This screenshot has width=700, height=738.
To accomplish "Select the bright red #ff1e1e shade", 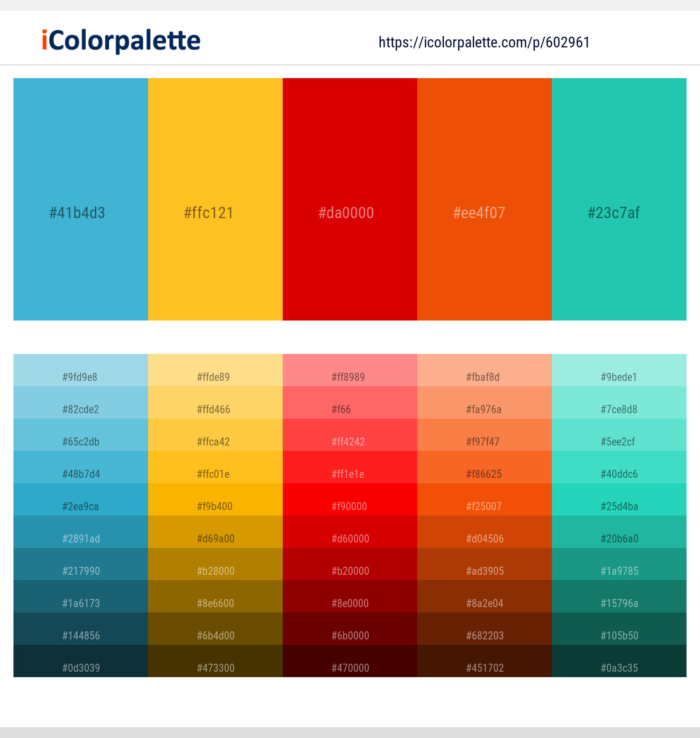I will click(350, 474).
